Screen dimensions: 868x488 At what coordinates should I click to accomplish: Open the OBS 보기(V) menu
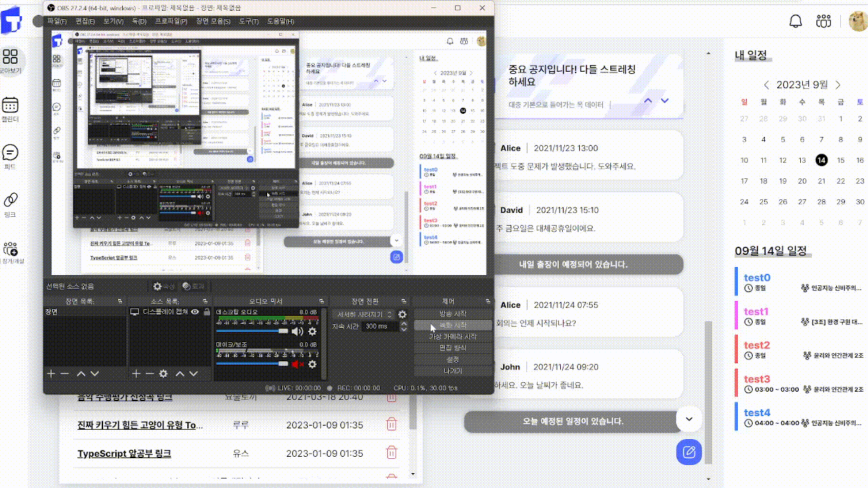pyautogui.click(x=114, y=22)
